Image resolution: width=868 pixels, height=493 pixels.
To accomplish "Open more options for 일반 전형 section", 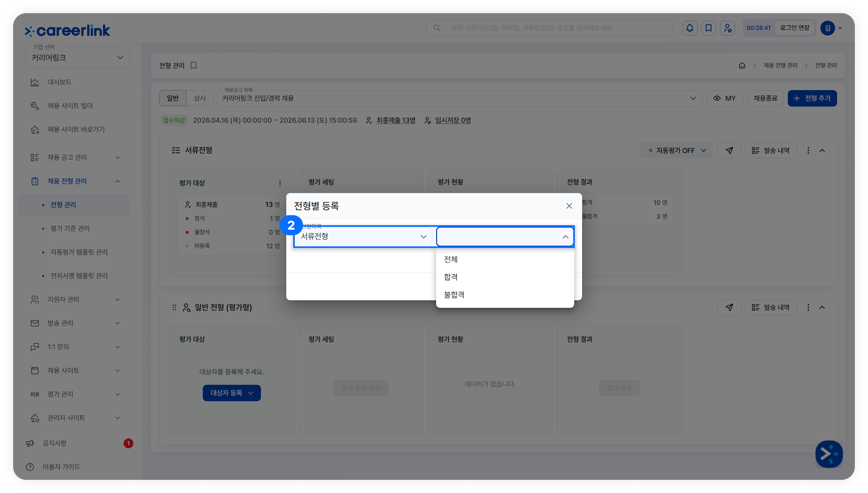I will point(808,307).
